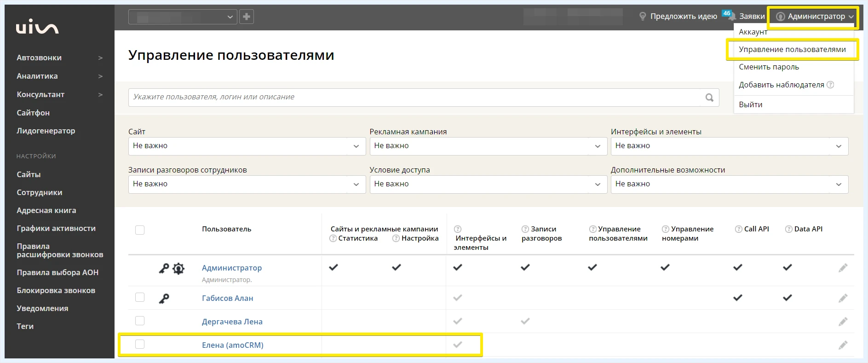Image resolution: width=868 pixels, height=363 pixels.
Task: Open Лидогенератор in the sidebar
Action: (x=46, y=131)
